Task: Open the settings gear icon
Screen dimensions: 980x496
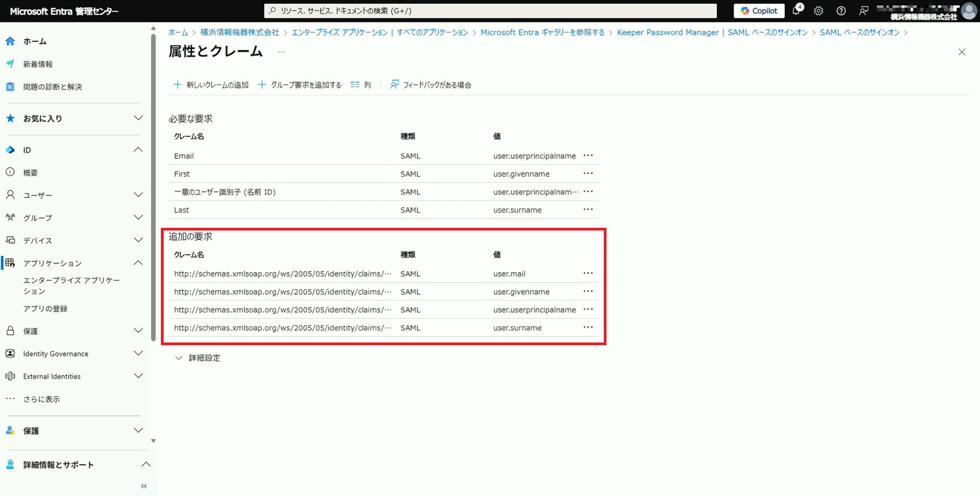Action: click(818, 11)
